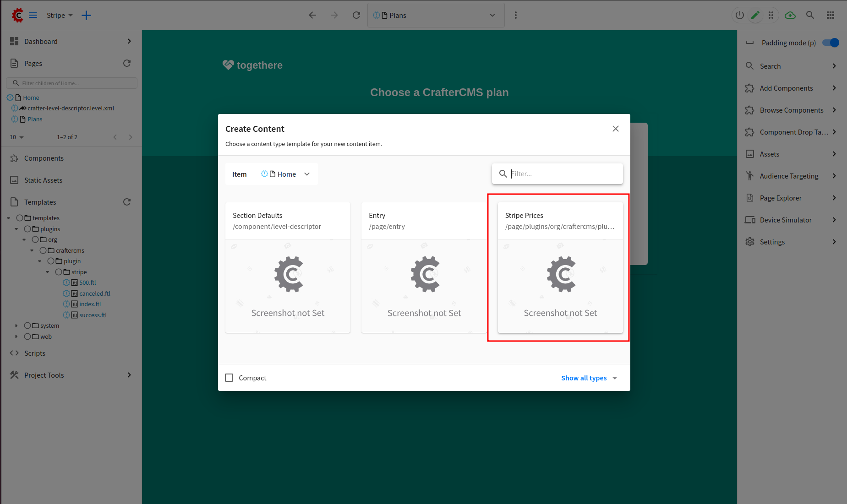Expand the web folder arrow
847x504 pixels.
pyautogui.click(x=16, y=336)
